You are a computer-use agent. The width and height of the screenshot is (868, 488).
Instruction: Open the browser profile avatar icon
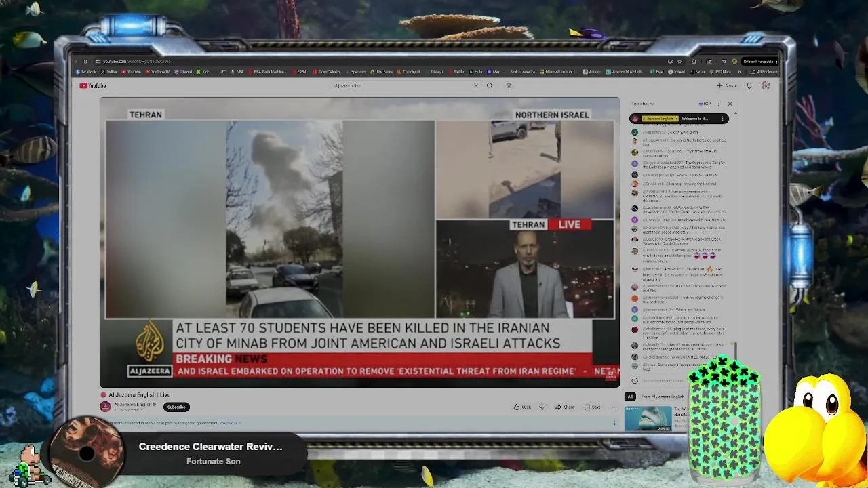[x=734, y=62]
